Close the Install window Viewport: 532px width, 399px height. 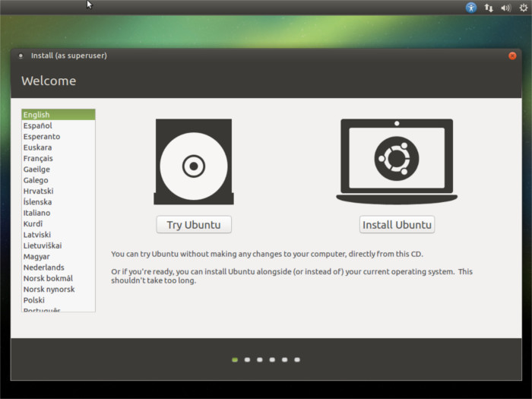[x=512, y=55]
